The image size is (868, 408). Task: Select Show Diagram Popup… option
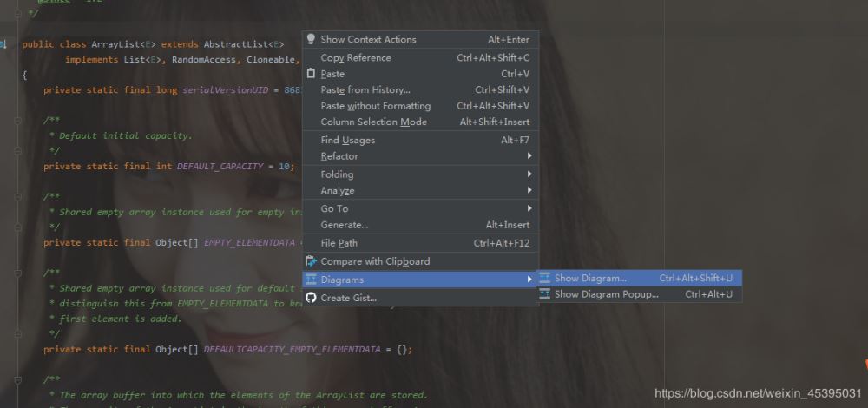(x=639, y=294)
